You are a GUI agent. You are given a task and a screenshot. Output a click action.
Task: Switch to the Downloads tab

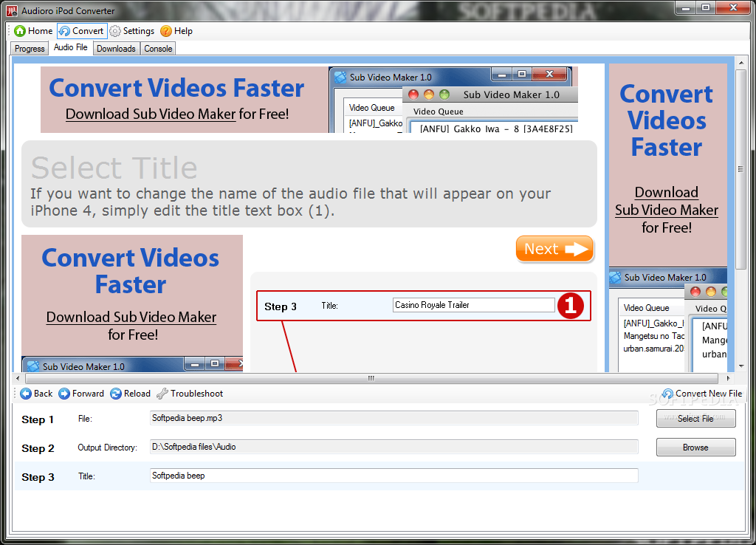[x=116, y=49]
